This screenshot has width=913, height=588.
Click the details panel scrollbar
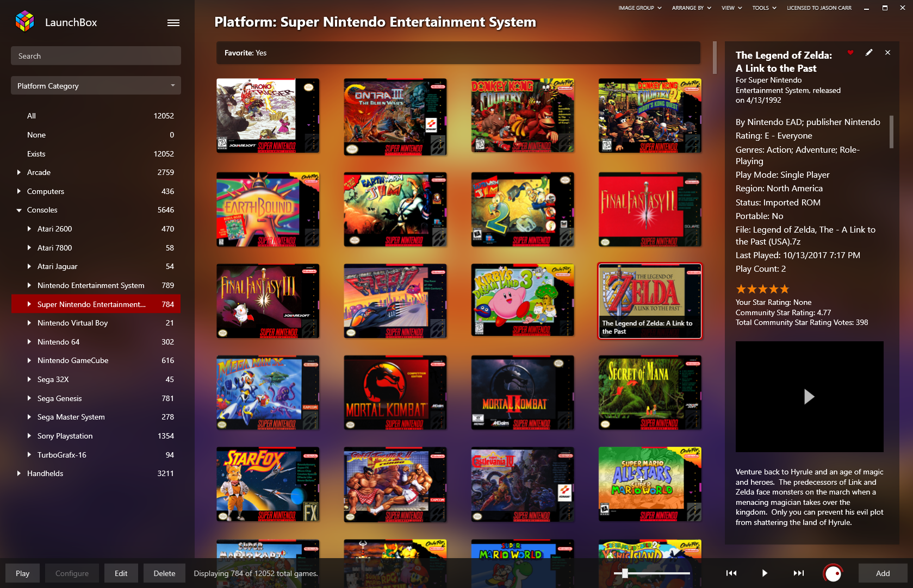(891, 132)
